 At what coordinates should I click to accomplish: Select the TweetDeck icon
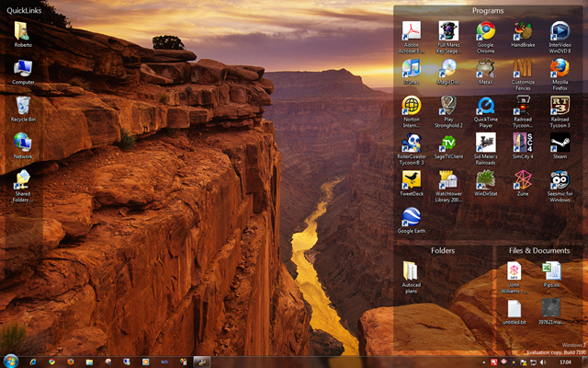coord(412,179)
